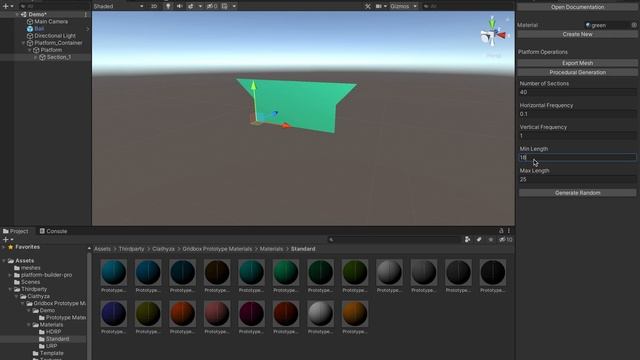Click the Number of Sections field
The image size is (640, 360).
click(x=577, y=92)
